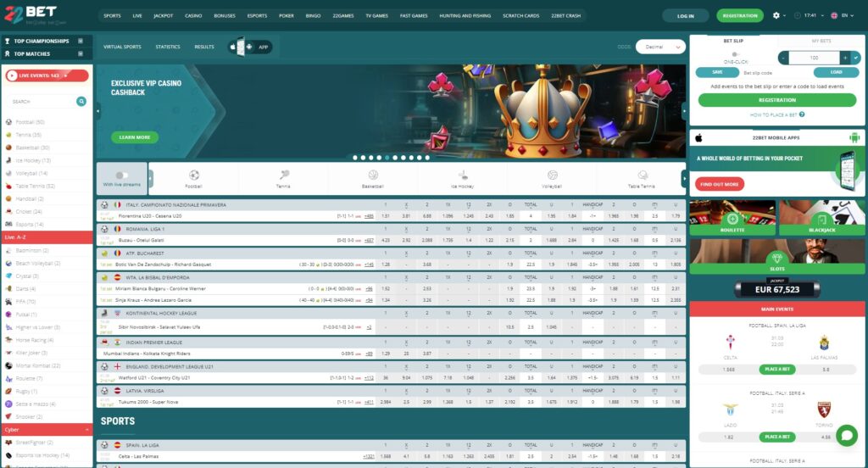This screenshot has height=468, width=868.
Task: Click the trophy icon next to Top Championships
Action: click(7, 41)
